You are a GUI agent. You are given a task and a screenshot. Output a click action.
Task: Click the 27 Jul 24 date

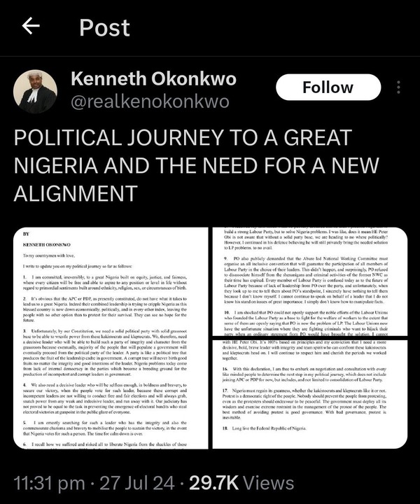pyautogui.click(x=137, y=483)
